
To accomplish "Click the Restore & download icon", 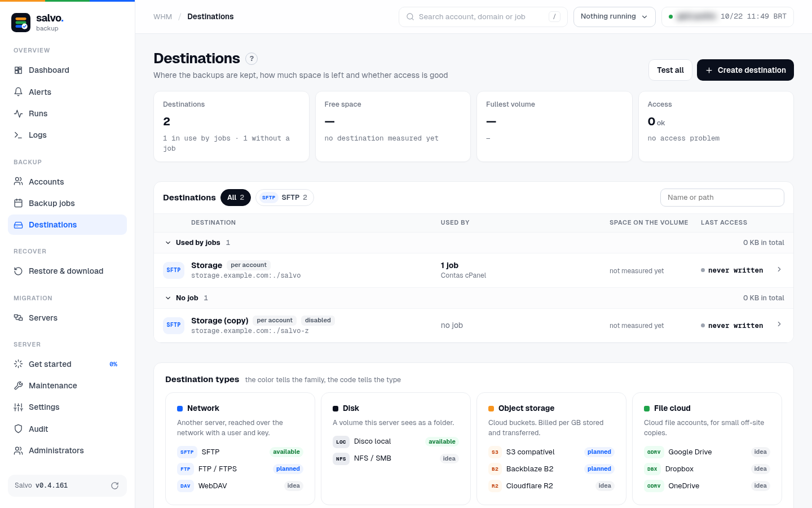I will (18, 271).
